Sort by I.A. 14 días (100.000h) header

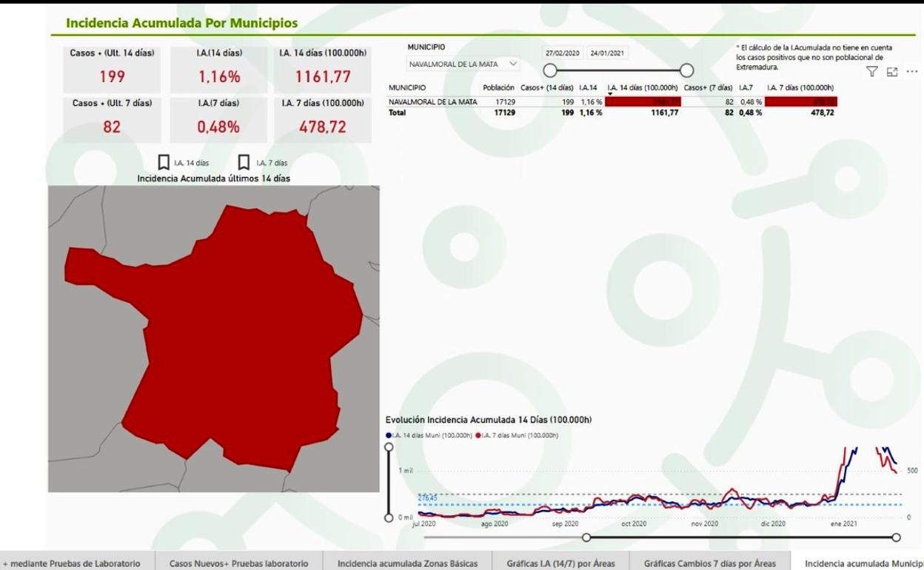(x=643, y=88)
